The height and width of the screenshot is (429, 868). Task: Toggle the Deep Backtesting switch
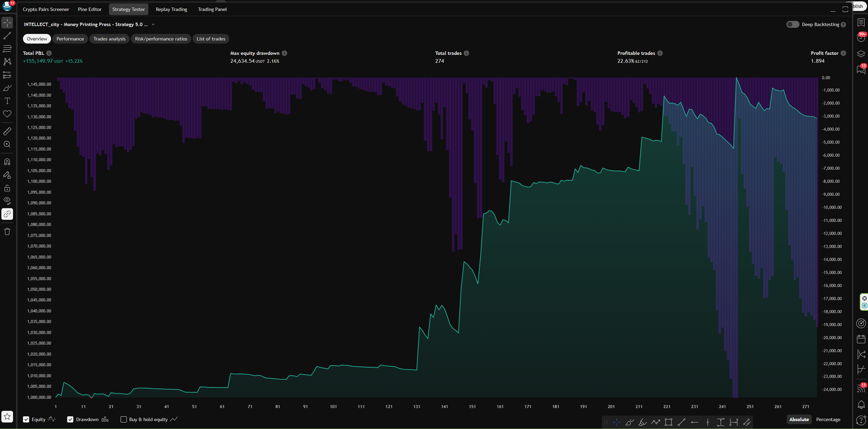793,24
